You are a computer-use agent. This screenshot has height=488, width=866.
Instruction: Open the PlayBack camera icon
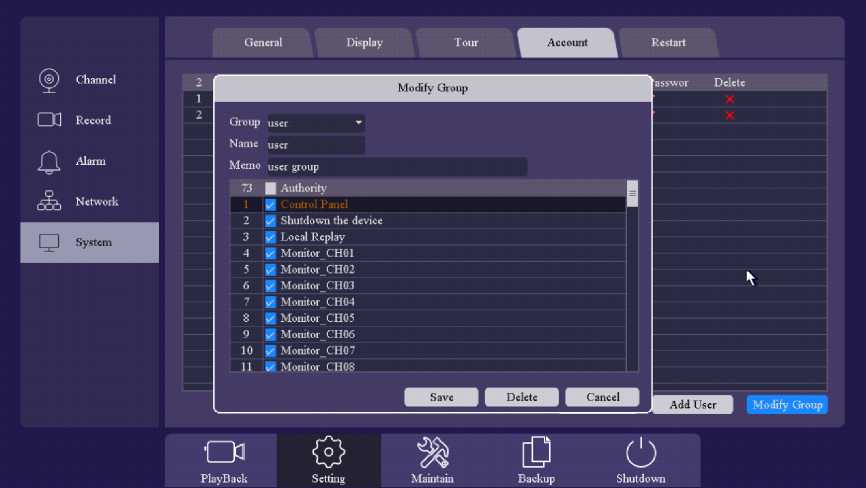tap(224, 452)
